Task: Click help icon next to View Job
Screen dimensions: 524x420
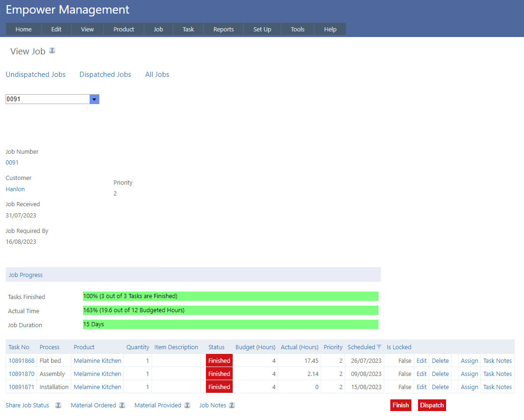Action: click(52, 51)
